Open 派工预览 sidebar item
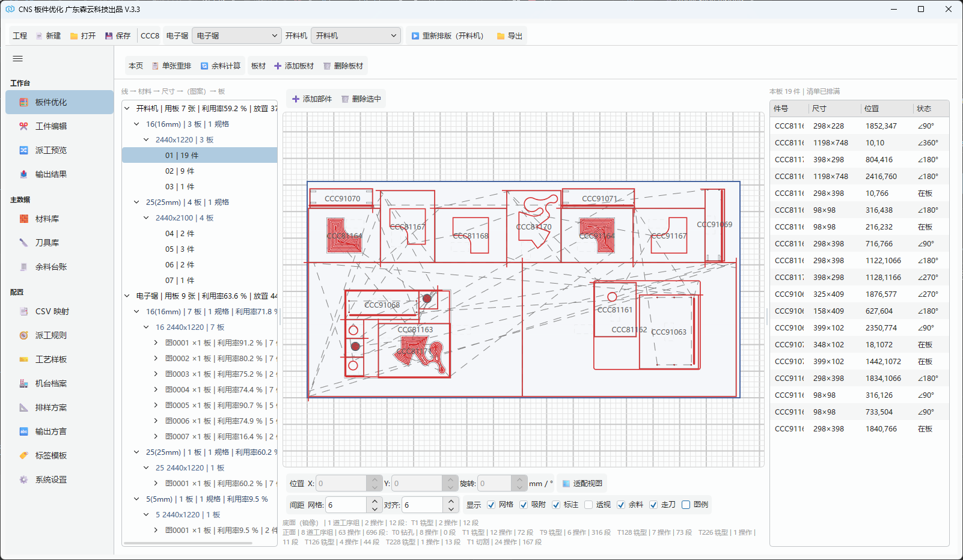 60,150
